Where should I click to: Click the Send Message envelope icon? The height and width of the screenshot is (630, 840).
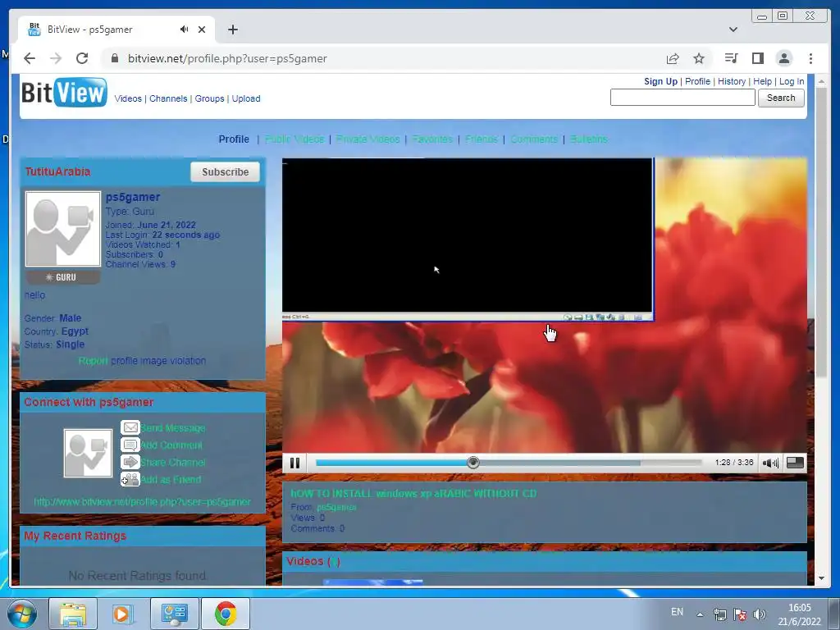pos(130,427)
